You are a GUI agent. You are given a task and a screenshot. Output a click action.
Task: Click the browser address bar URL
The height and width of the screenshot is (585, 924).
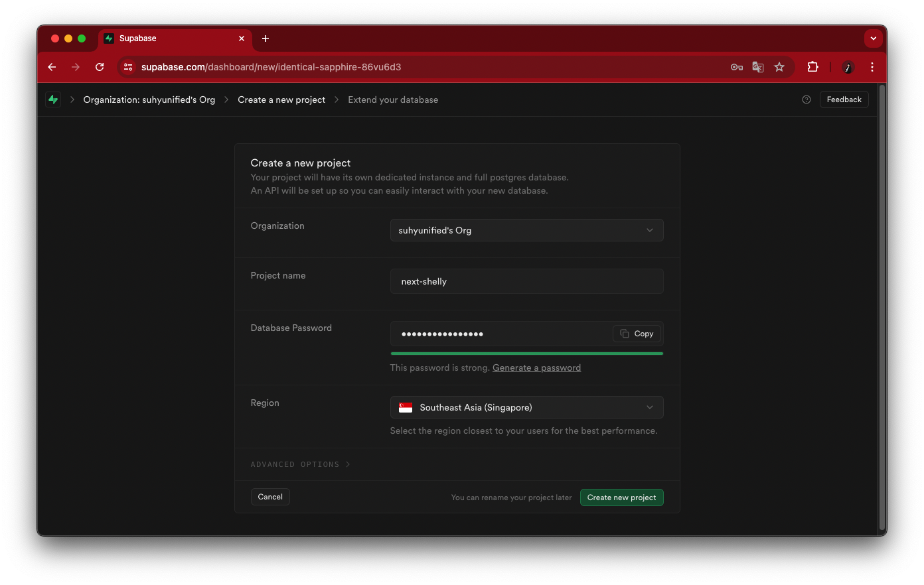coord(271,67)
